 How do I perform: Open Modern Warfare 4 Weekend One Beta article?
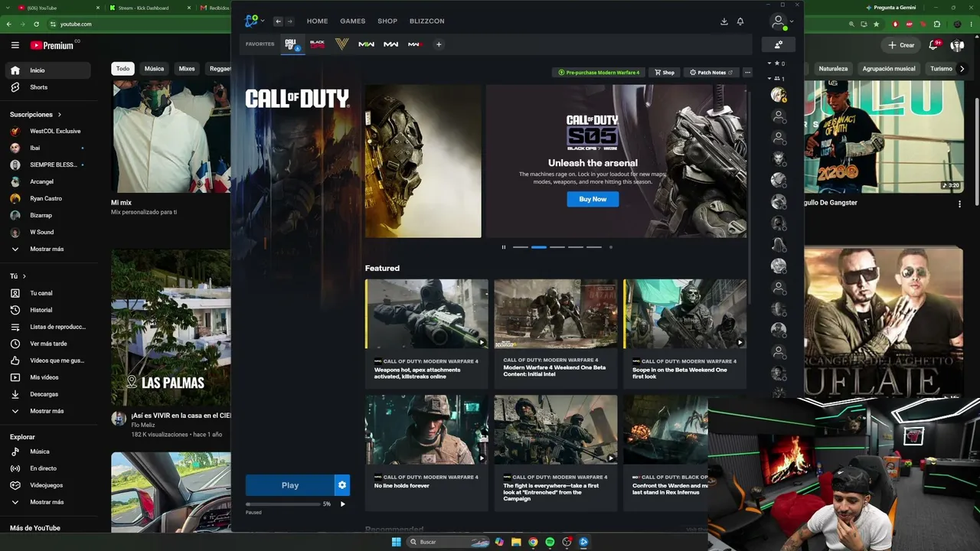pyautogui.click(x=556, y=334)
